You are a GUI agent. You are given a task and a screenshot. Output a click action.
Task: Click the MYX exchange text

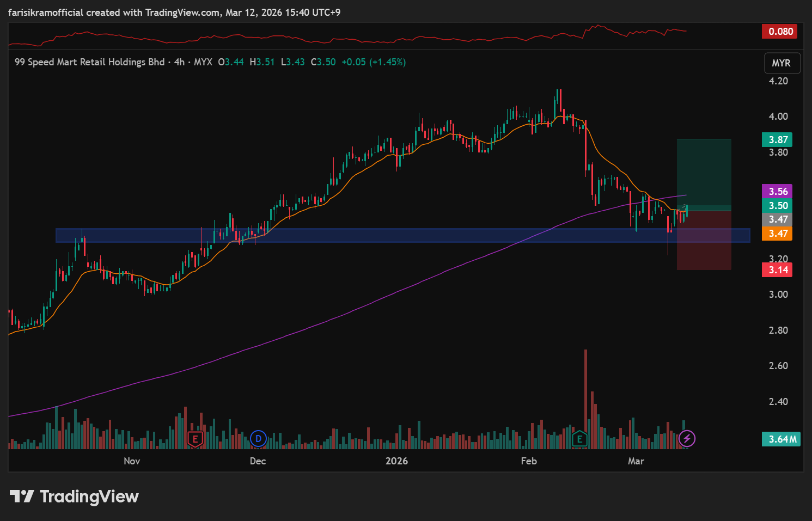(x=203, y=62)
